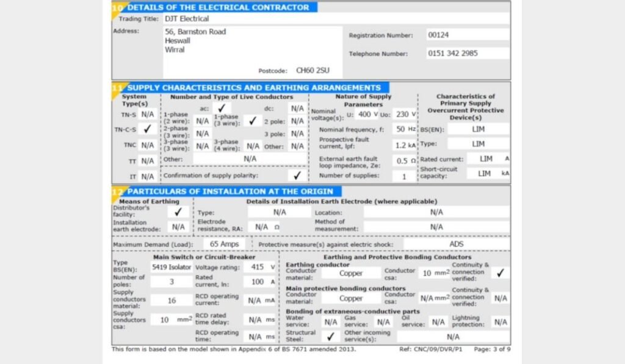The height and width of the screenshot is (364, 625).
Task: Toggle the ac tick box
Action: 221,108
